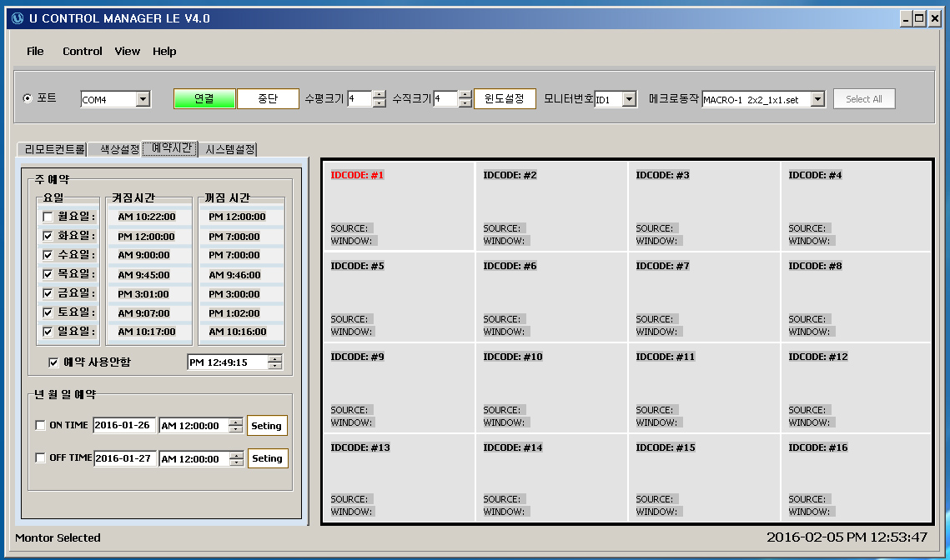Image resolution: width=950 pixels, height=560 pixels.
Task: Click the PM 12:49:15 time field
Action: coord(227,362)
